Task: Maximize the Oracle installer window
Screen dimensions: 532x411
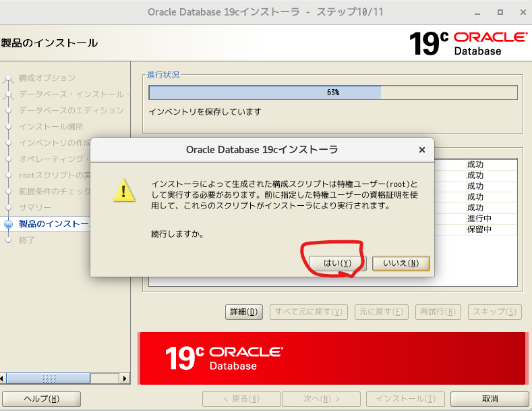Action: (500, 12)
